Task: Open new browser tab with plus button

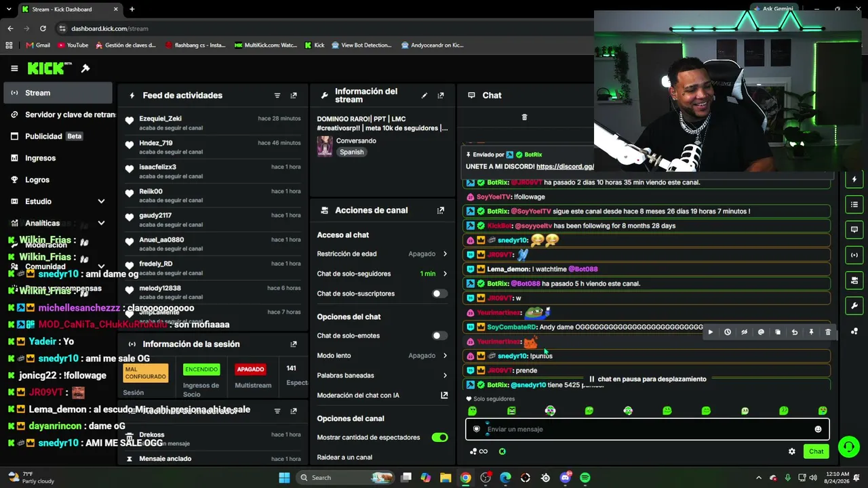Action: (x=132, y=9)
